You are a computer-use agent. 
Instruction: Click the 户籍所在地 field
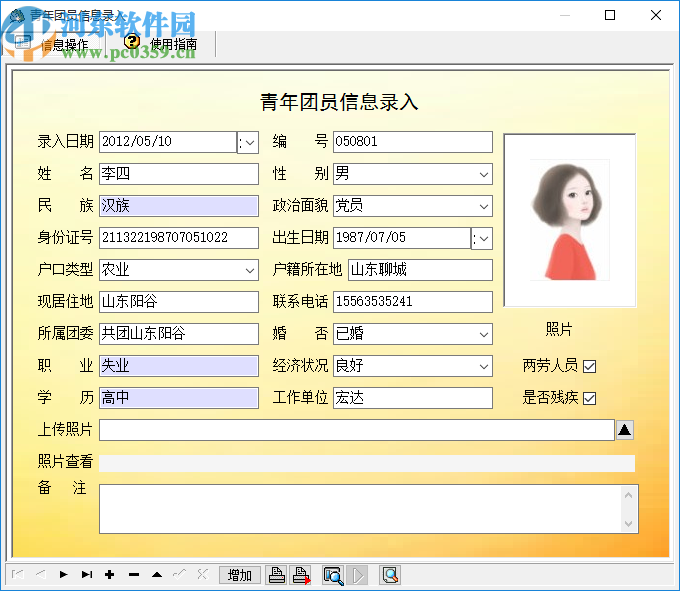(420, 270)
